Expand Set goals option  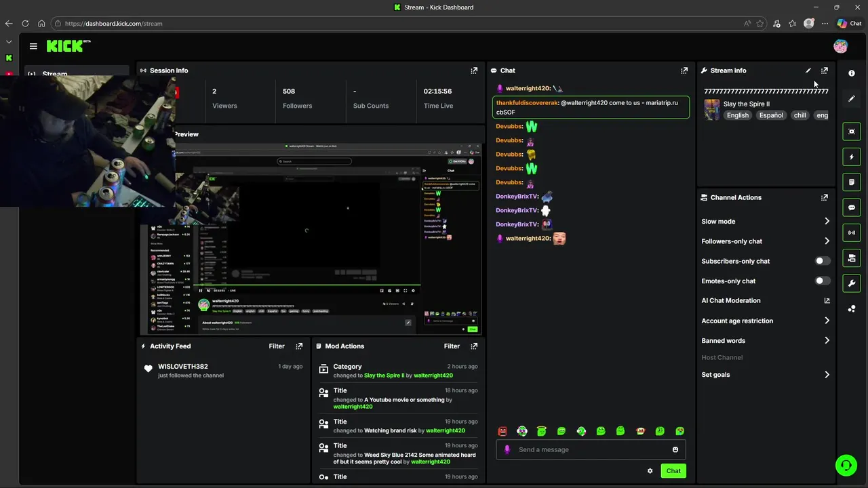point(827,375)
